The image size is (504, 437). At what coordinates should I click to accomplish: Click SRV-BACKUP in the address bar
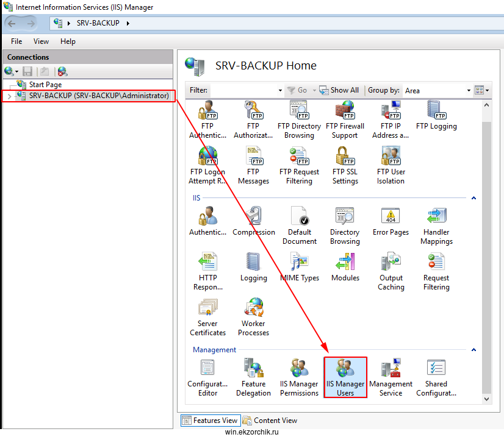[98, 23]
